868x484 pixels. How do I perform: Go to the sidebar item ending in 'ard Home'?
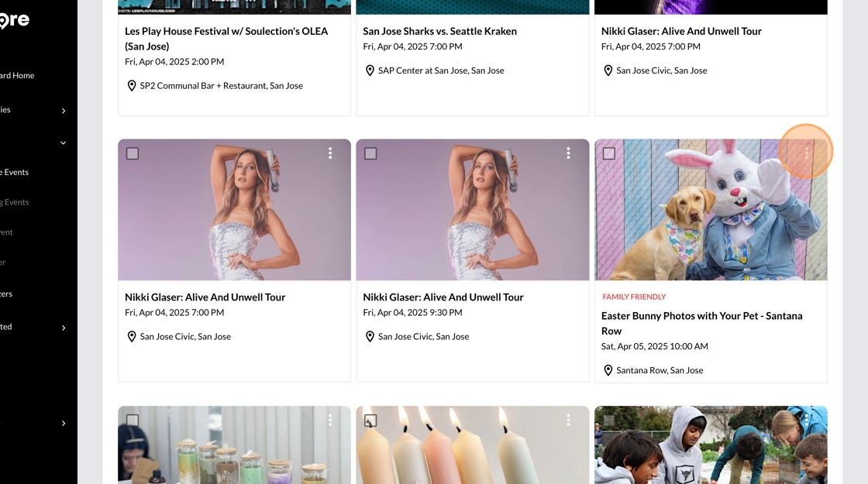17,76
